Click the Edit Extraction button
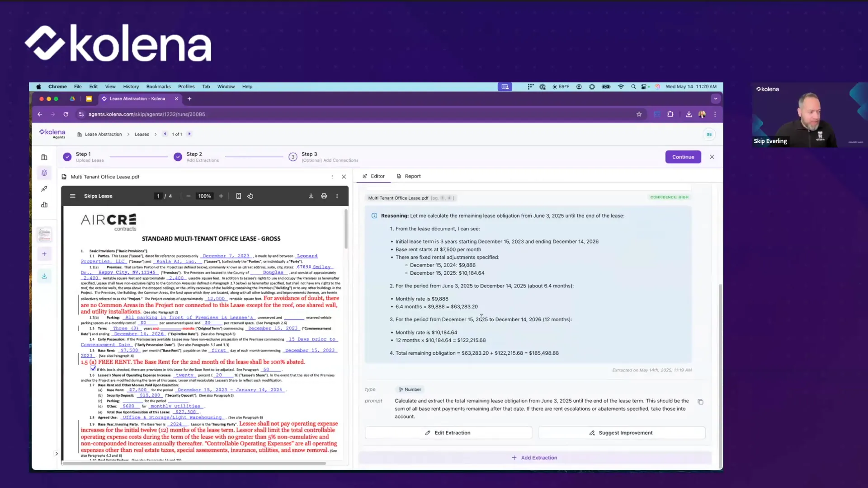Image resolution: width=868 pixels, height=488 pixels. pos(448,433)
